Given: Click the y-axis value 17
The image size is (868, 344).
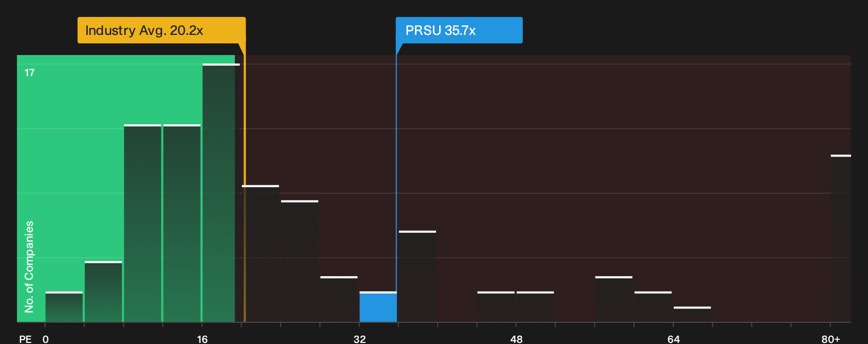Looking at the screenshot, I should tap(30, 73).
